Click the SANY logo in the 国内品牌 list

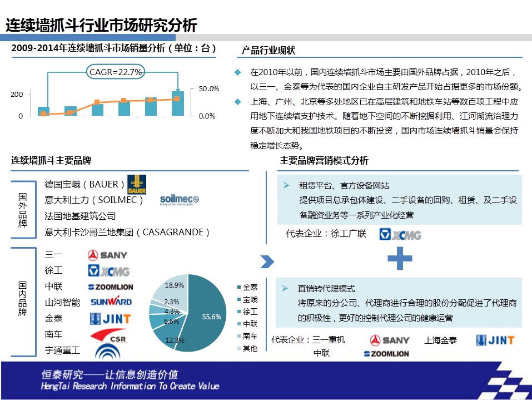107,255
